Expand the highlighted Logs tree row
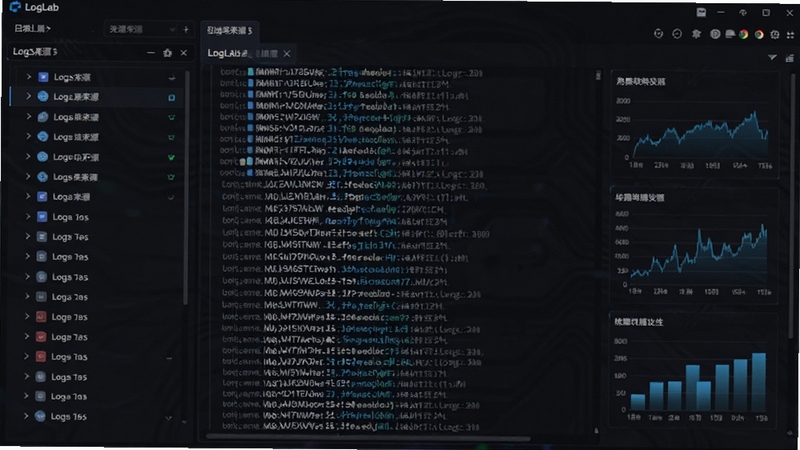The width and height of the screenshot is (800, 450). coord(29,96)
